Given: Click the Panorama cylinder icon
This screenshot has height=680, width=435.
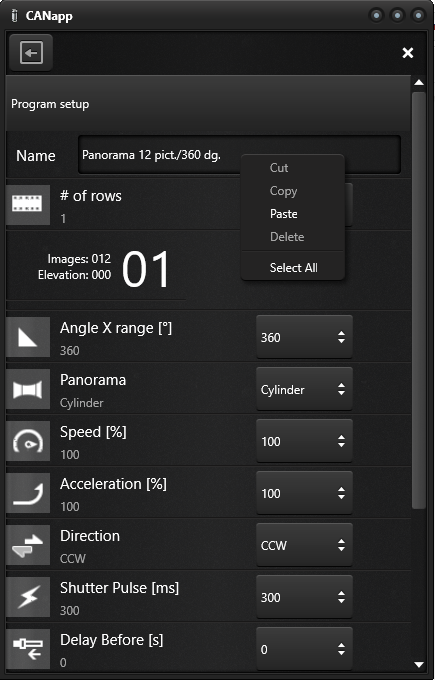Looking at the screenshot, I should pos(28,389).
